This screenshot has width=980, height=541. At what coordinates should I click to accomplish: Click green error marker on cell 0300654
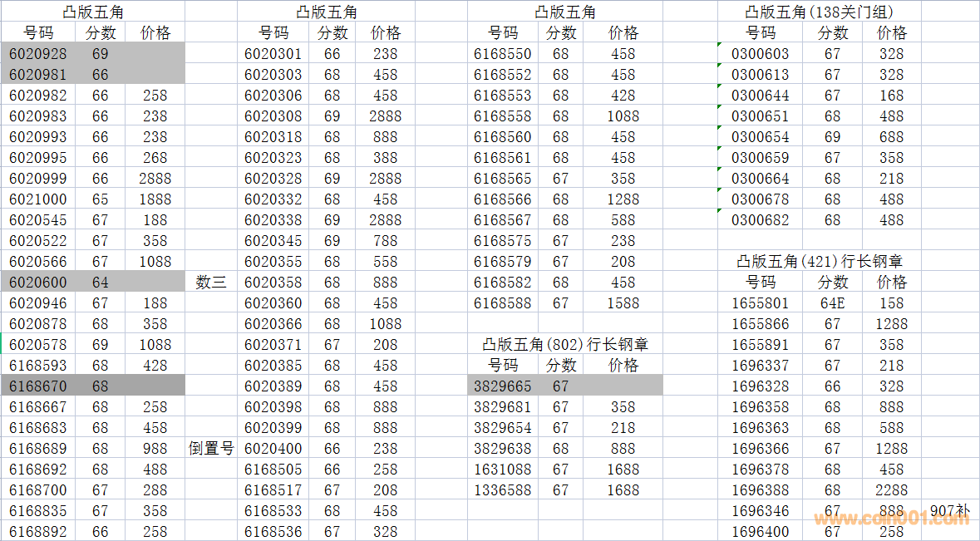click(721, 129)
